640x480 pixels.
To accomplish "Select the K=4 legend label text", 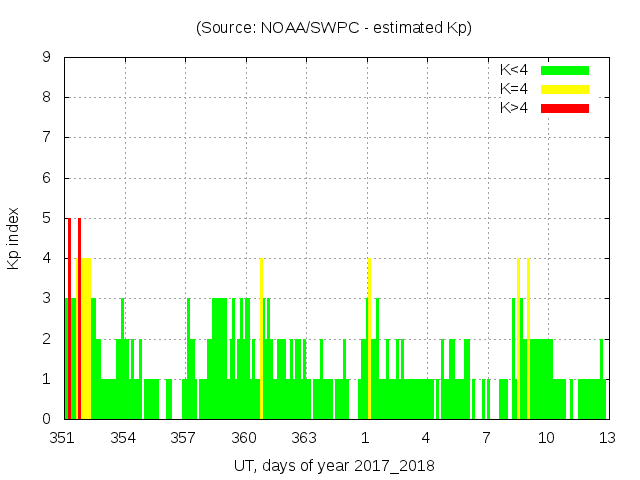I will (x=514, y=89).
